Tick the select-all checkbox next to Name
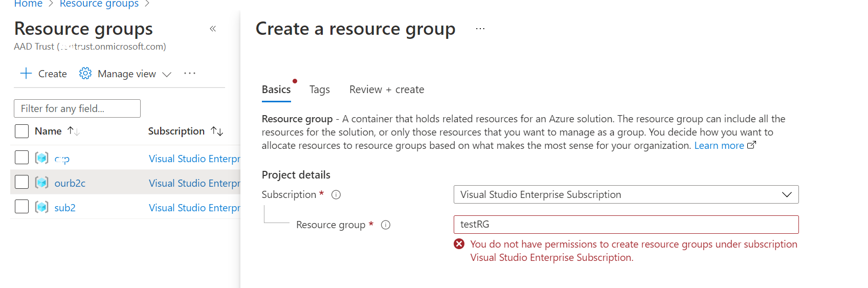This screenshot has width=868, height=288. (x=21, y=131)
